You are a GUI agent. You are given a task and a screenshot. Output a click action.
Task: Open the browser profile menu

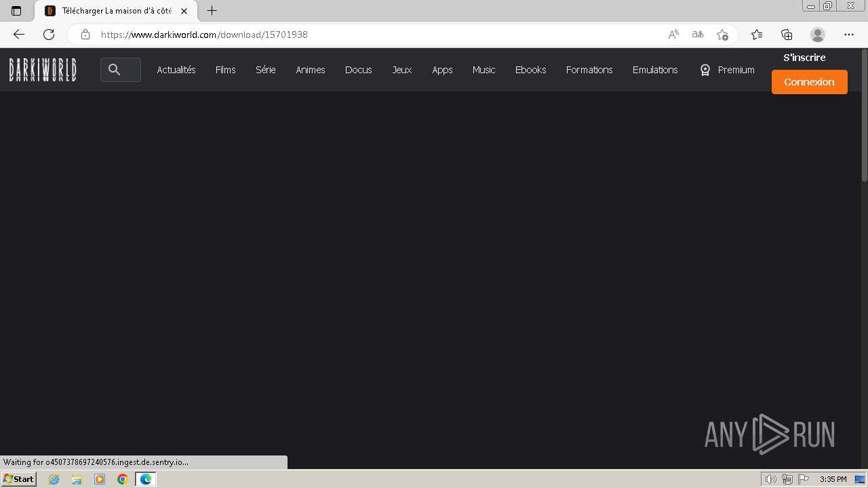coord(818,35)
